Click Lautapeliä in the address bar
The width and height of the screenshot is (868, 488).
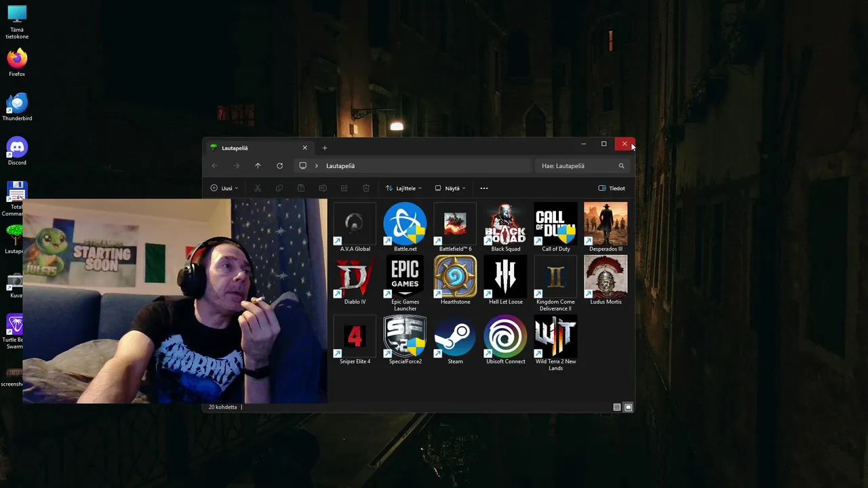tap(340, 165)
